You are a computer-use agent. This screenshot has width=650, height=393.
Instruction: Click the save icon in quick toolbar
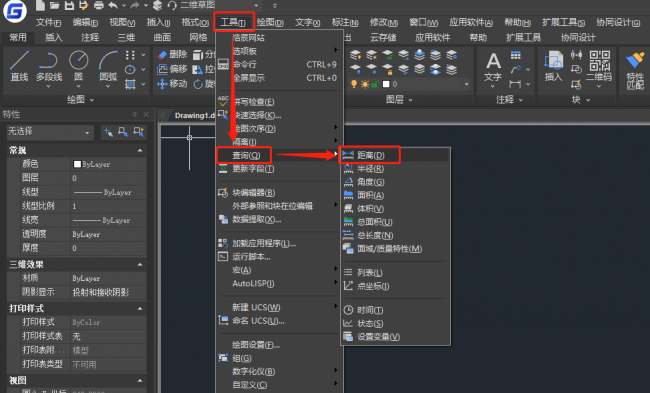coord(69,5)
